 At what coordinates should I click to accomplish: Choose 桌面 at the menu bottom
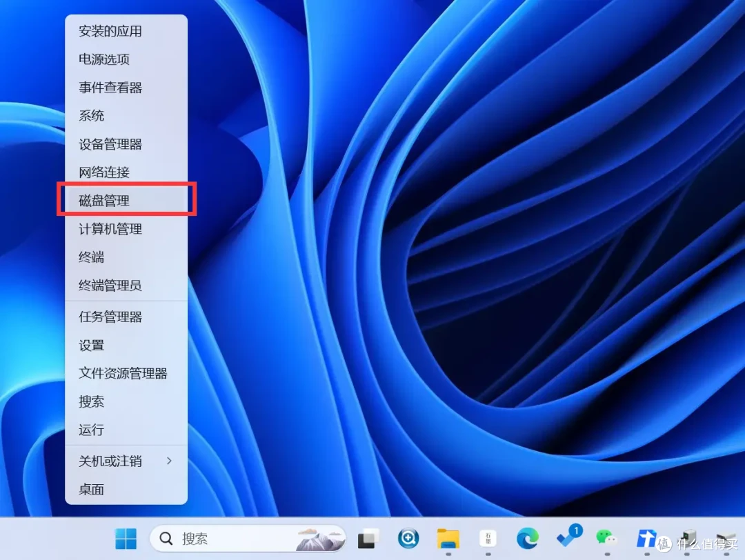(126, 489)
